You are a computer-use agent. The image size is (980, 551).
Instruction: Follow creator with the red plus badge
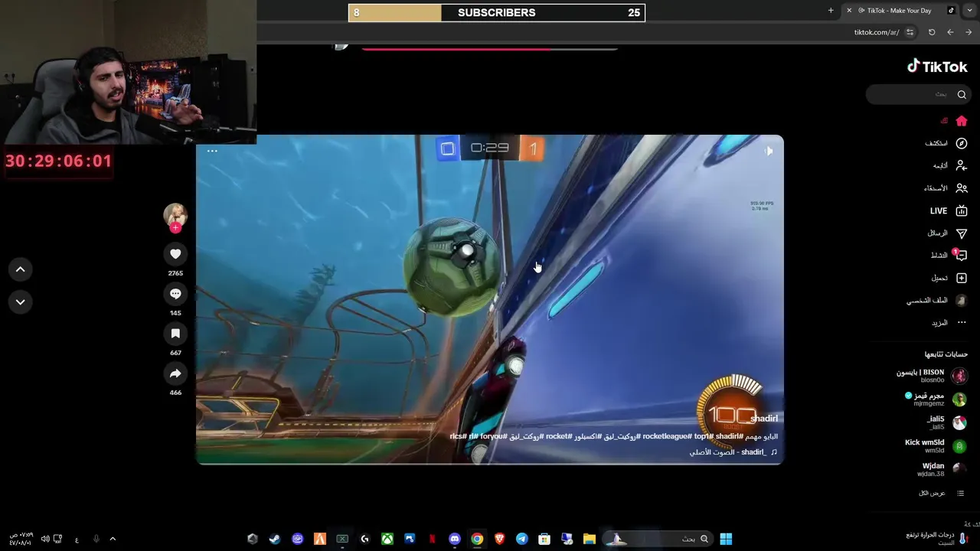pos(175,228)
